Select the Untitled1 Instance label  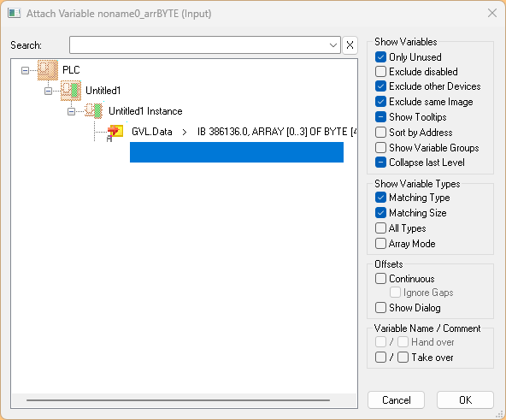(145, 111)
